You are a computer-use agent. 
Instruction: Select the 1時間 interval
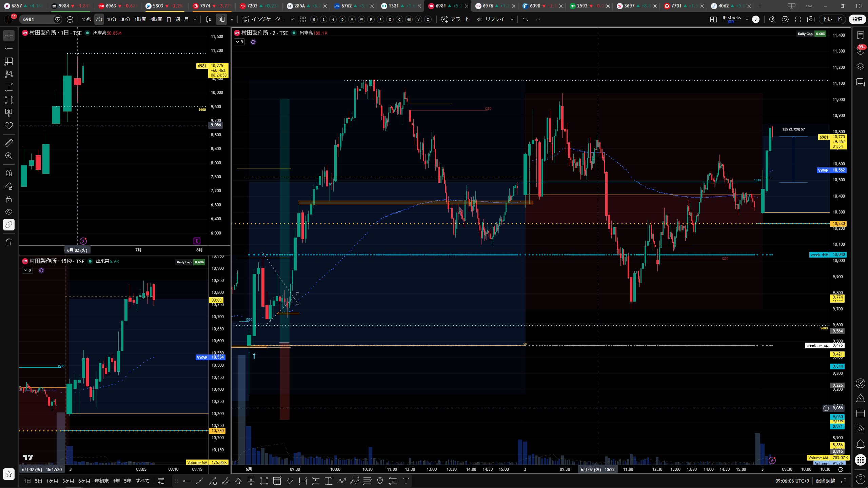140,19
